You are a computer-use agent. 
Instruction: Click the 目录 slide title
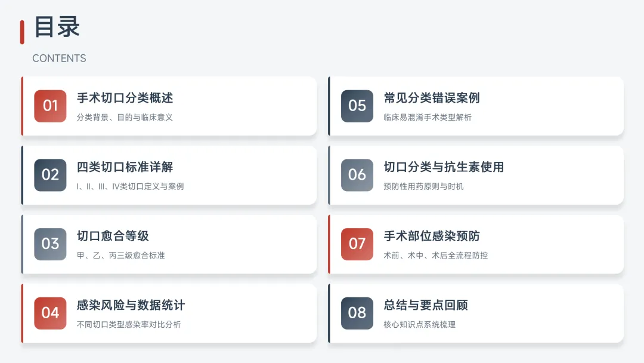57,27
